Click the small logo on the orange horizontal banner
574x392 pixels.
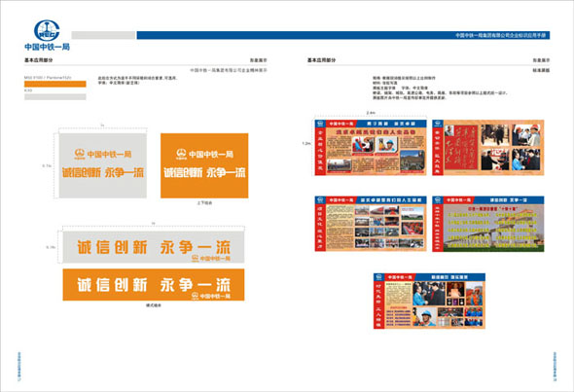[x=196, y=296]
